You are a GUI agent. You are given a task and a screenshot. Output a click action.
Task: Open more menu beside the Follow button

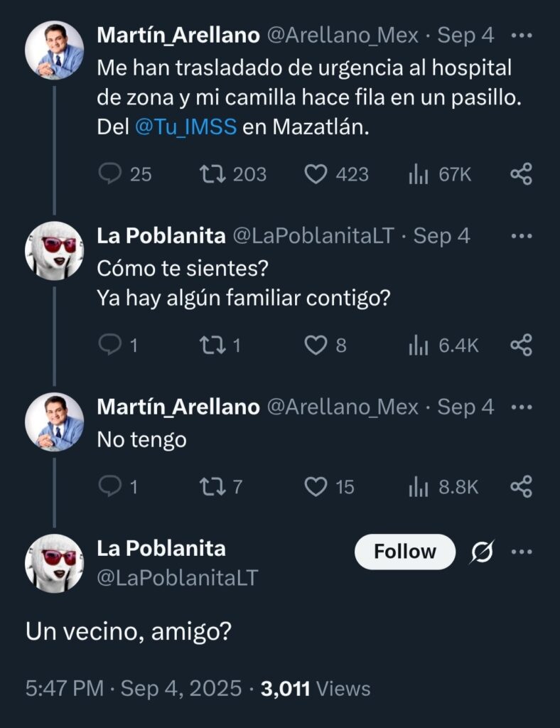click(522, 552)
